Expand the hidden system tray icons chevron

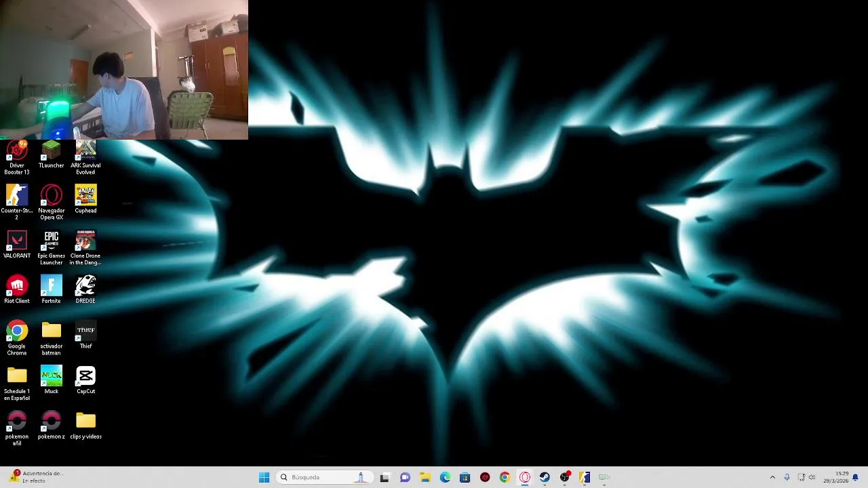point(772,477)
